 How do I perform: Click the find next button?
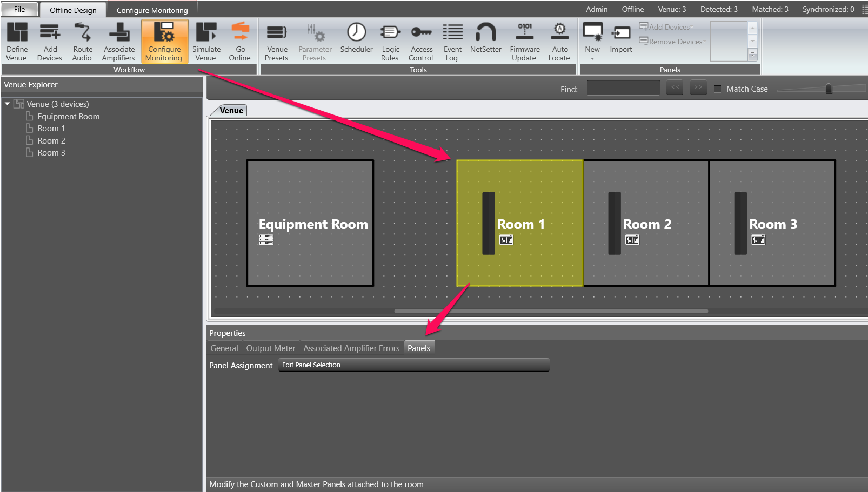click(x=698, y=87)
